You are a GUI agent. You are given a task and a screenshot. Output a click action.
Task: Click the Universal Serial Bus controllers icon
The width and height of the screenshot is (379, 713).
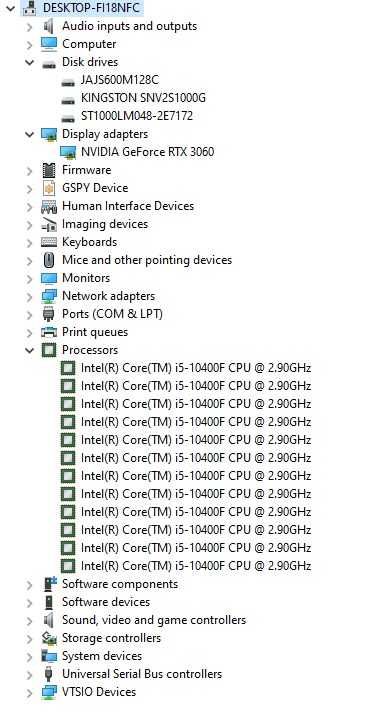click(49, 674)
